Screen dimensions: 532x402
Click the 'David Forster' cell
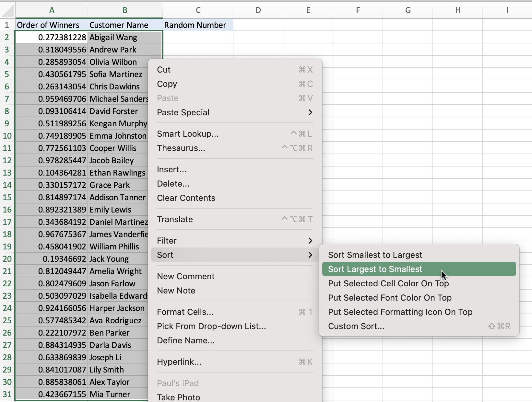pyautogui.click(x=118, y=111)
